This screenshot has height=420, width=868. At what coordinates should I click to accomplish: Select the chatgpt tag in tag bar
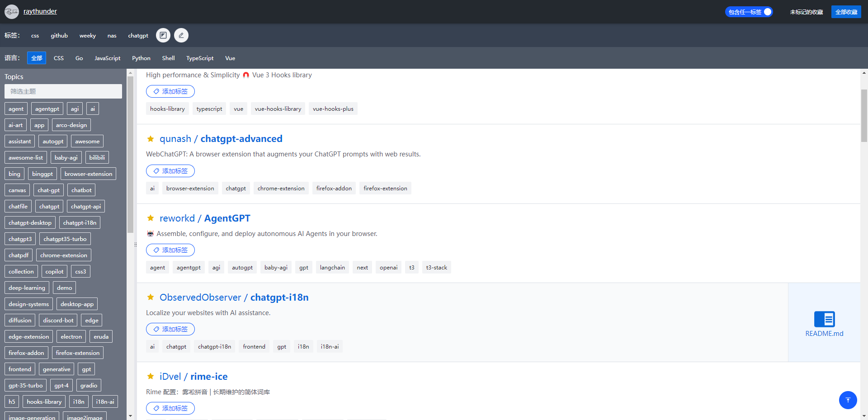(x=138, y=36)
